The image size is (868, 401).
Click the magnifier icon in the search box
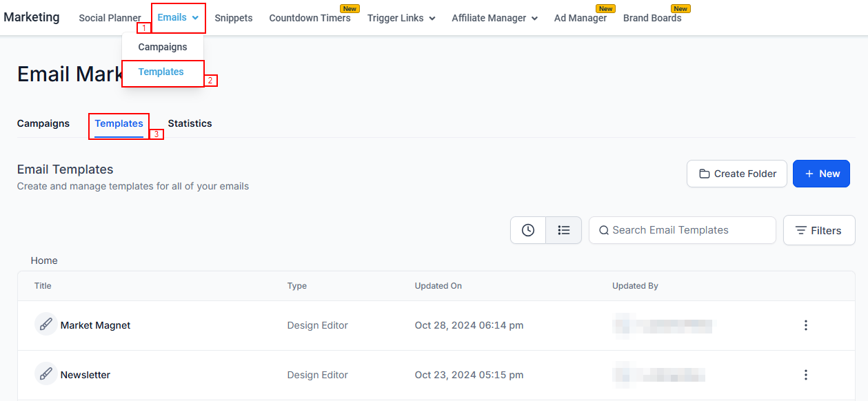[x=604, y=230]
